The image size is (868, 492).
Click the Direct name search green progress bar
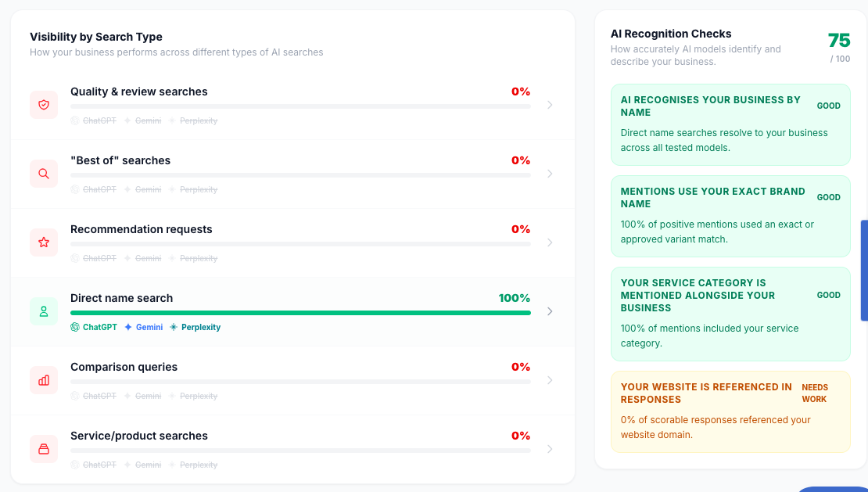[300, 313]
